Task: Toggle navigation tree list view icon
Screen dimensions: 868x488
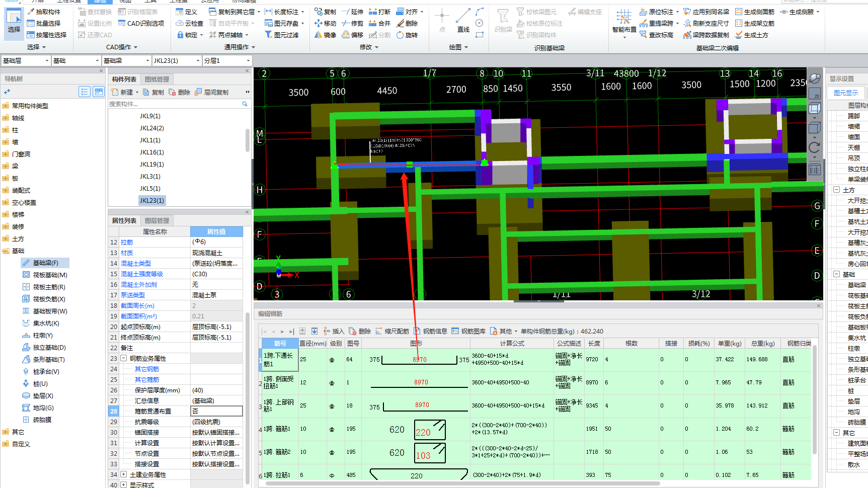Action: (x=85, y=92)
